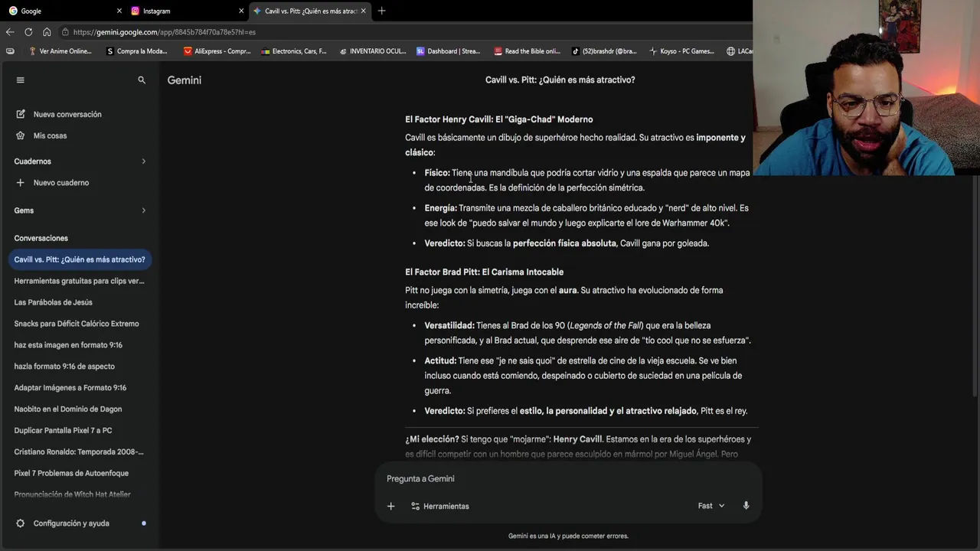Reload the current page
Image resolution: width=980 pixels, height=551 pixels.
pos(28,32)
